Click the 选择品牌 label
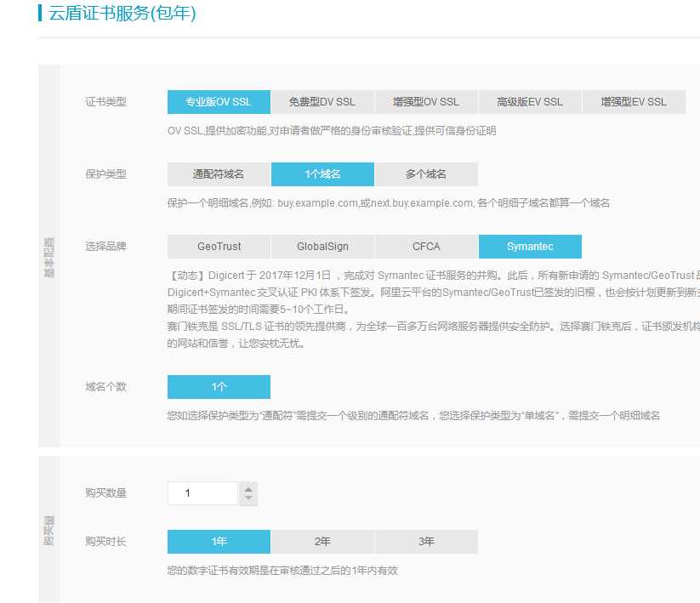The width and height of the screenshot is (700, 603). (105, 247)
